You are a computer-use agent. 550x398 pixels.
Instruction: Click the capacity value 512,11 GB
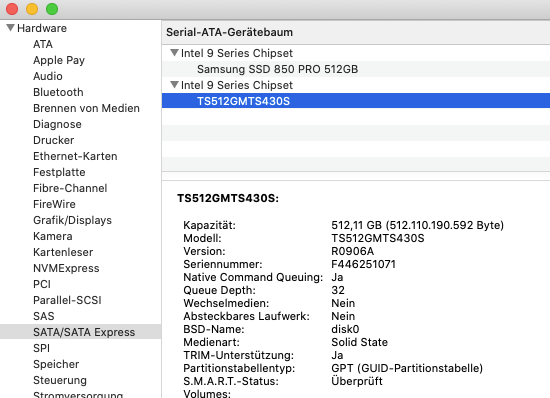417,225
